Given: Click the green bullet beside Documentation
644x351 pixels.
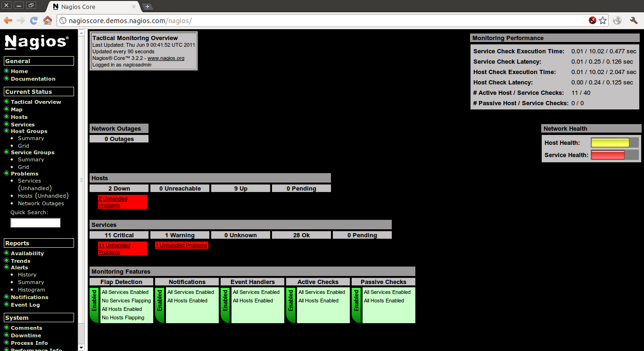Looking at the screenshot, I should (x=7, y=78).
